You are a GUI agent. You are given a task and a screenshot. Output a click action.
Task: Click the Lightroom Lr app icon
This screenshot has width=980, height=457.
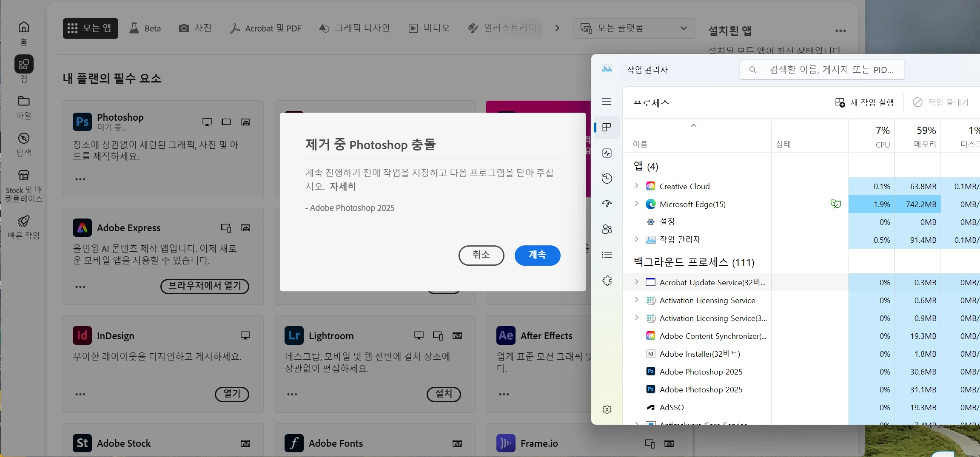pyautogui.click(x=294, y=335)
